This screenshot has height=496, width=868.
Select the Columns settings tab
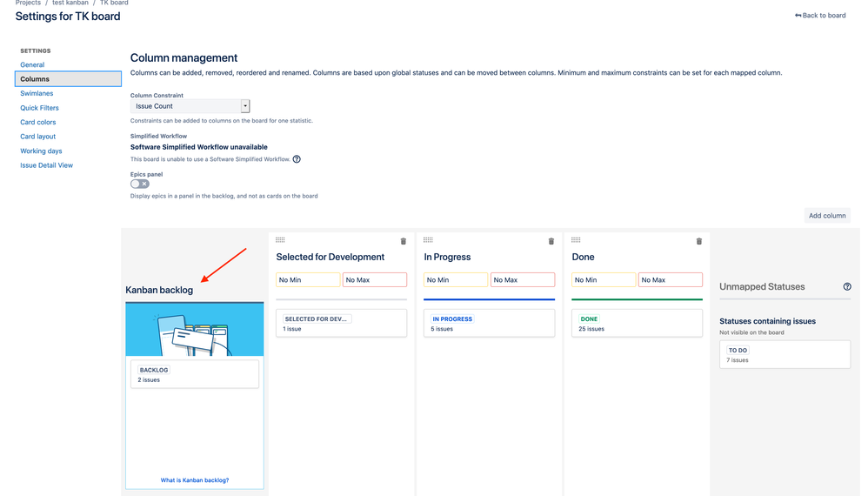click(x=68, y=79)
